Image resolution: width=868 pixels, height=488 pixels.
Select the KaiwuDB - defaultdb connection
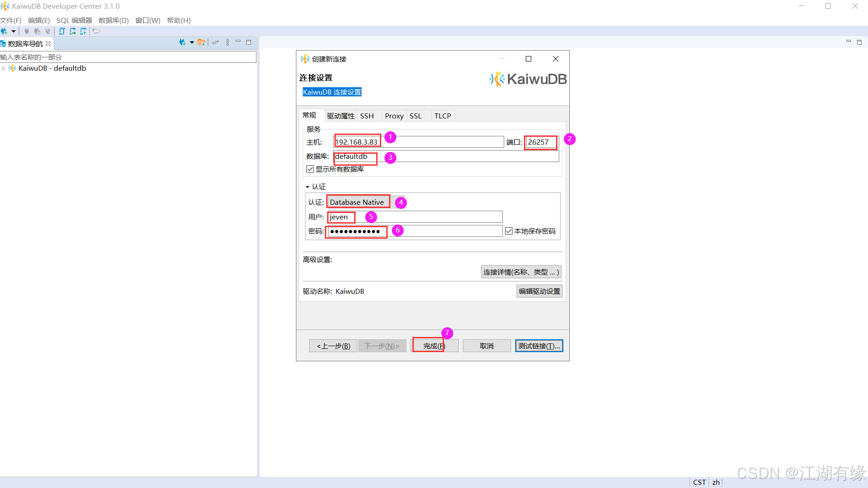pyautogui.click(x=52, y=68)
